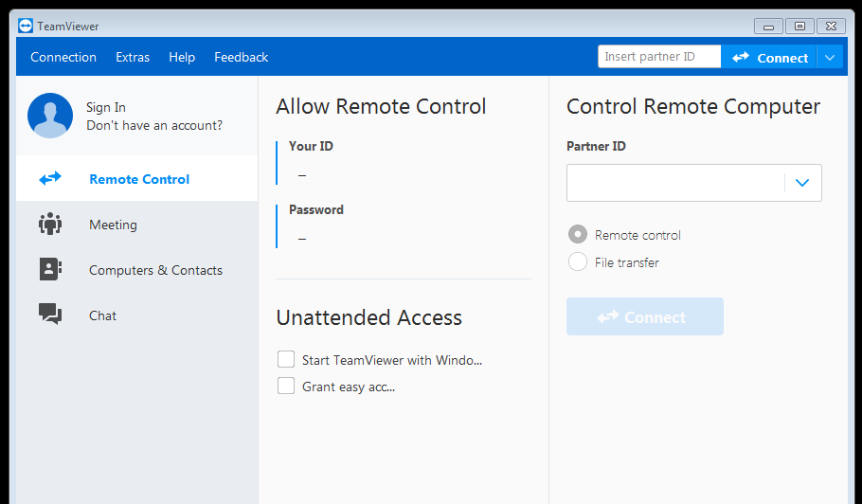Open the dropdown arrow beside top Connect

pos(830,57)
